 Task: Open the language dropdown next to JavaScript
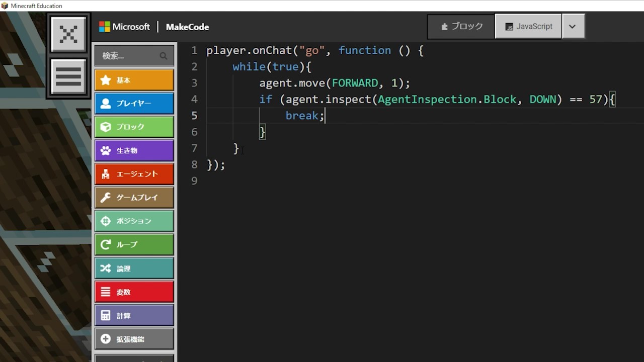[573, 27]
